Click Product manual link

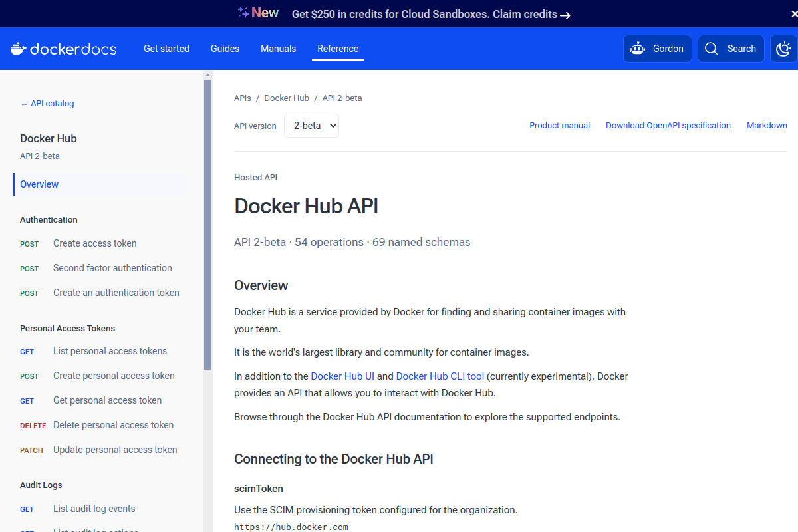click(x=559, y=125)
